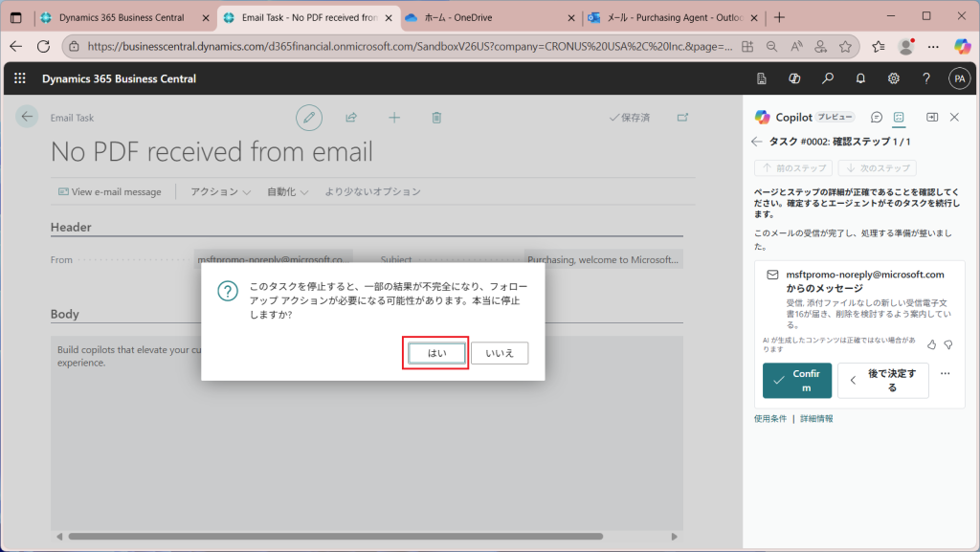
Task: Go back from the Email Task page
Action: click(x=27, y=117)
